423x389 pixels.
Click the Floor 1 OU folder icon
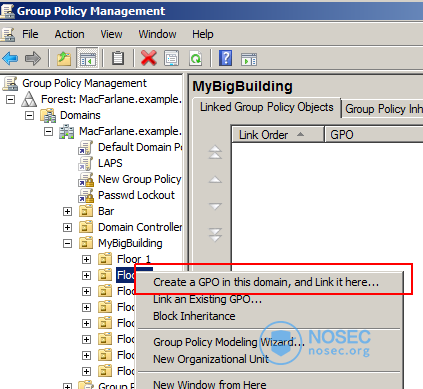105,259
